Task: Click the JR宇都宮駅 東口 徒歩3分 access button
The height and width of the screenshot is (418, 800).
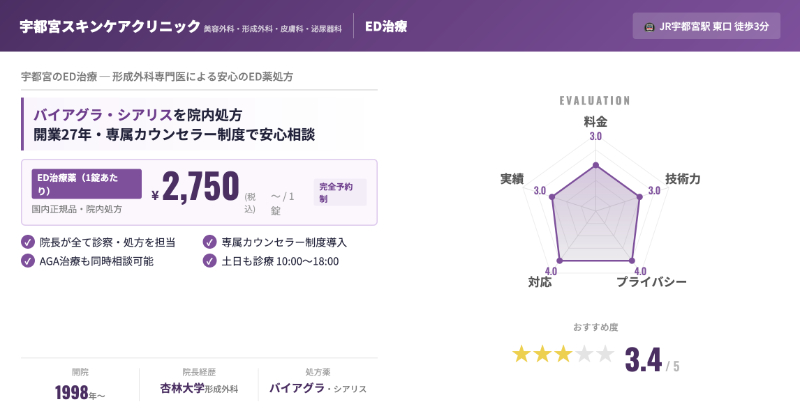Action: 706,26
